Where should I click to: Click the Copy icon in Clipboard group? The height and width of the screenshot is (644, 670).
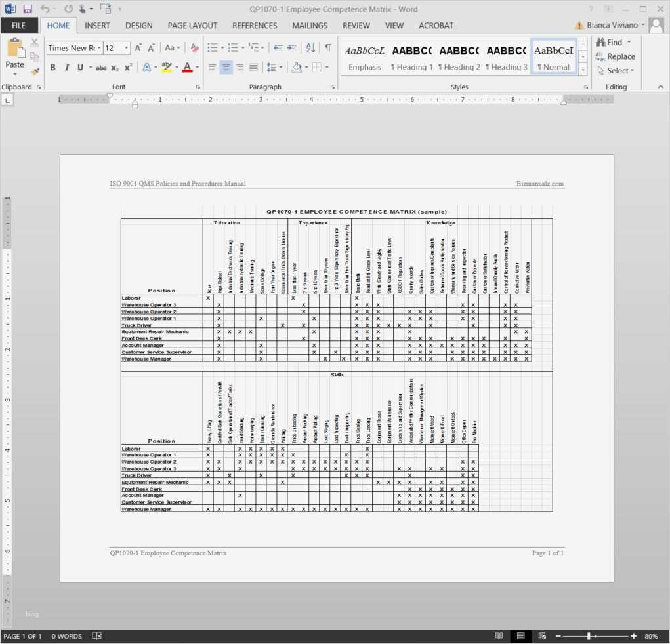click(35, 57)
